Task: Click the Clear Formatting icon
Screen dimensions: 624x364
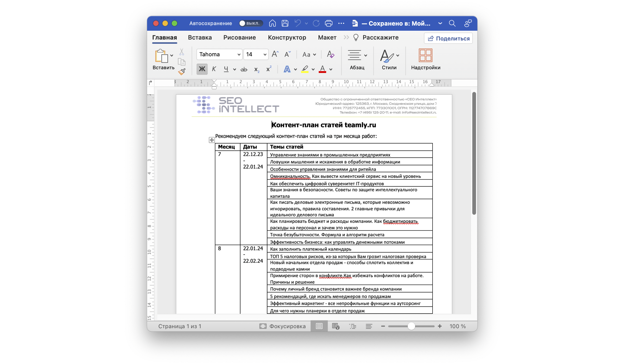Action: pos(330,54)
